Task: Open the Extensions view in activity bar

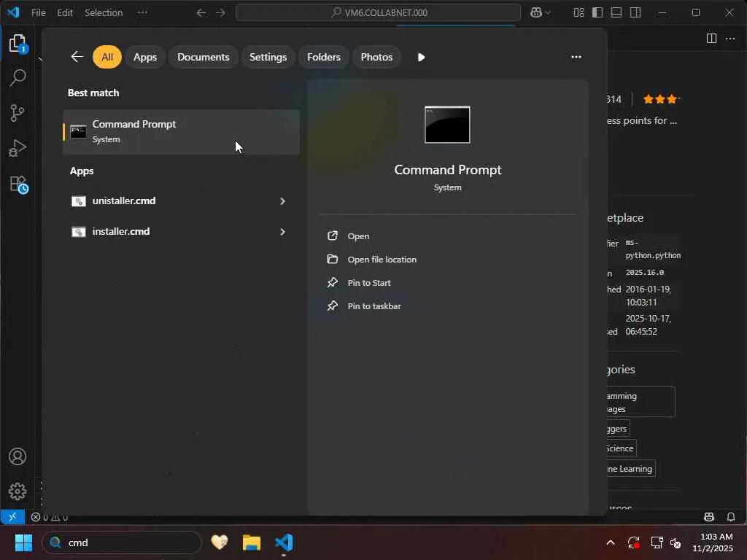Action: 18,184
